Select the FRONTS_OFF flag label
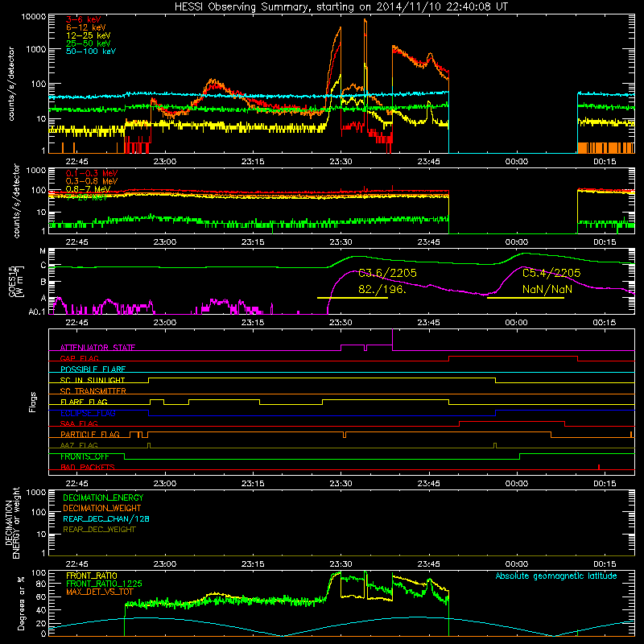This screenshot has width=644, height=644. coord(85,456)
